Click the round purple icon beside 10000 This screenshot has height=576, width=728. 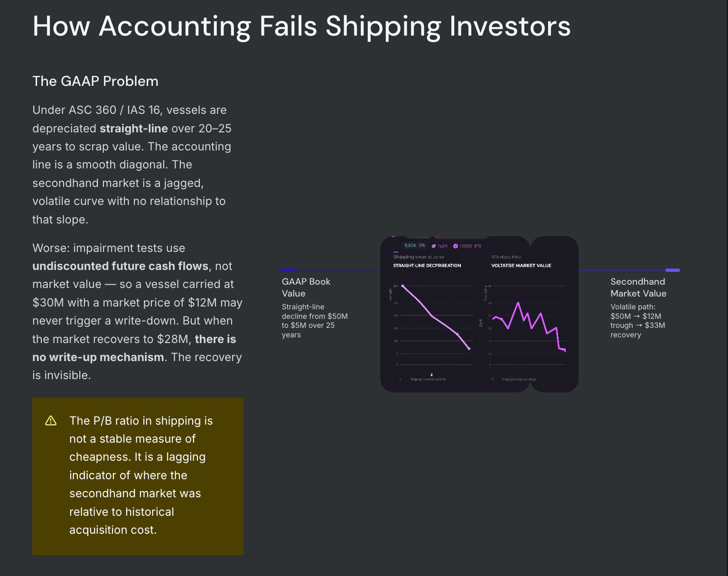coord(456,246)
